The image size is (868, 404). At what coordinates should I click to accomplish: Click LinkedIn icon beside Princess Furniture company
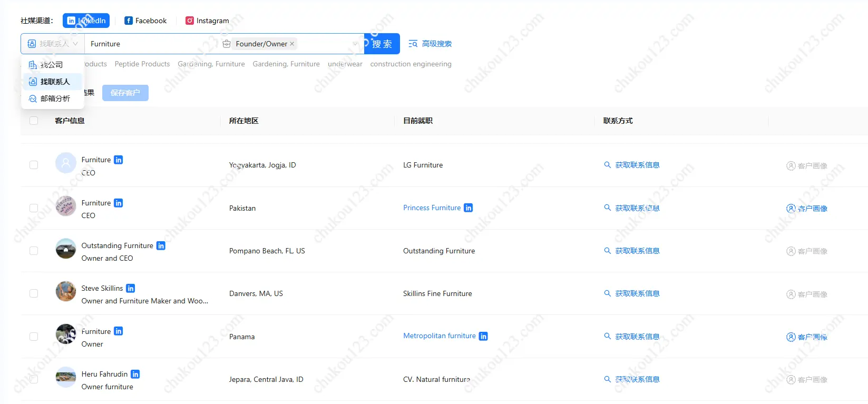[468, 208]
